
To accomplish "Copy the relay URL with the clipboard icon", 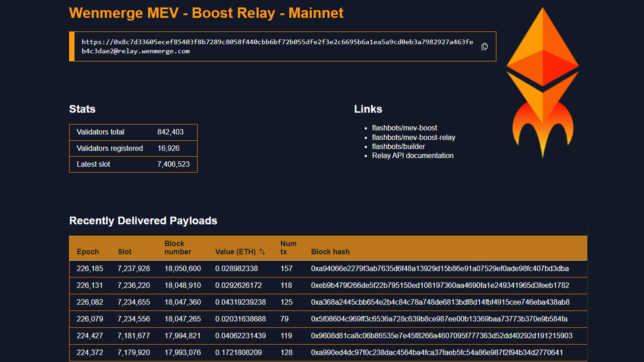I will (485, 47).
